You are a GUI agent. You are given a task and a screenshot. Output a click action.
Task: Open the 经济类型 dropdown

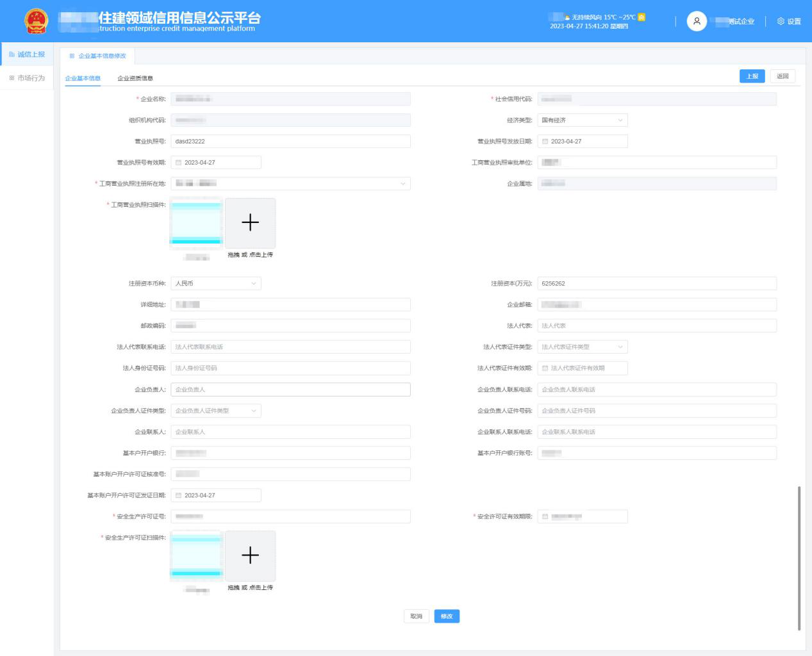(582, 120)
